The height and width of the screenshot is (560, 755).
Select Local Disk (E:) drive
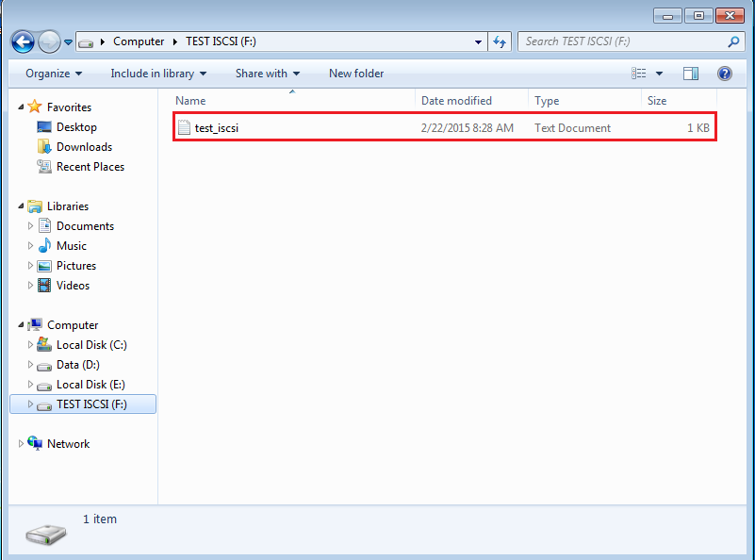click(90, 385)
